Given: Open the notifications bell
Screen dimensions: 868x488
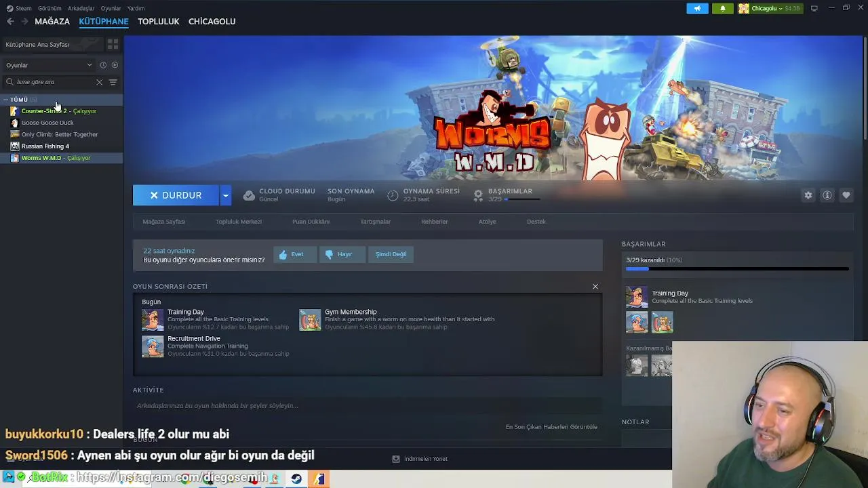Looking at the screenshot, I should [x=722, y=8].
